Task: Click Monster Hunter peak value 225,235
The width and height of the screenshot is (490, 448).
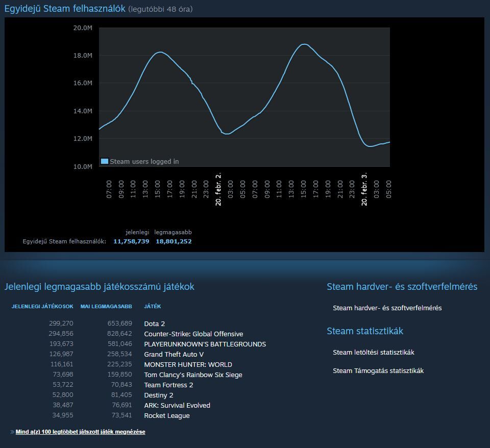Action: click(119, 364)
